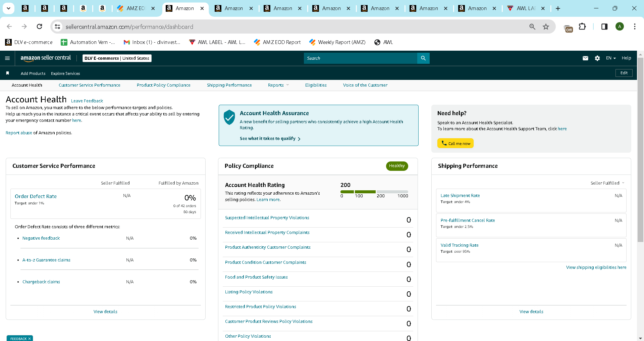
Task: Open the tab search dropdown arrow
Action: coord(8,8)
